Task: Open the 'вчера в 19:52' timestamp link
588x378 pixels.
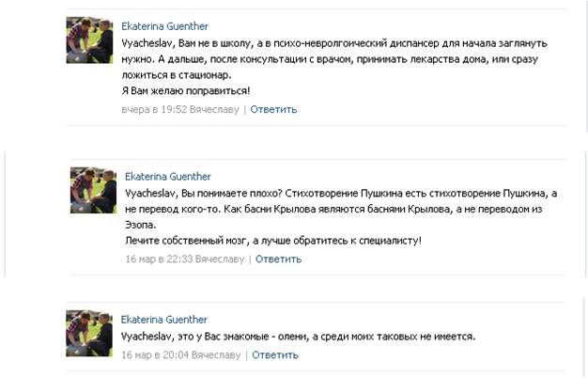Action: point(154,110)
